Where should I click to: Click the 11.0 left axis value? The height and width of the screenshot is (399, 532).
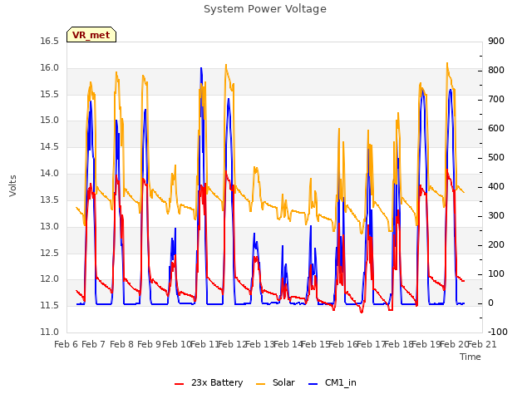[x=50, y=332]
